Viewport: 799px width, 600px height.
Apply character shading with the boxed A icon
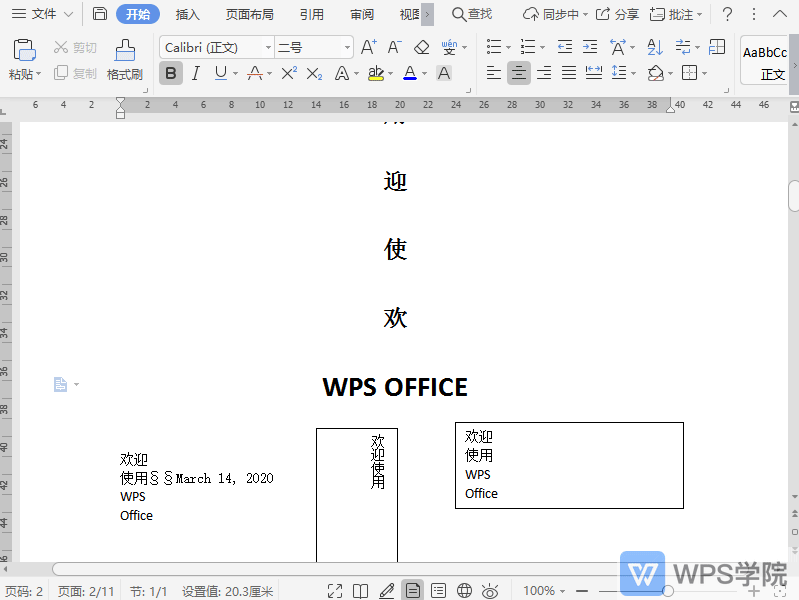point(444,73)
